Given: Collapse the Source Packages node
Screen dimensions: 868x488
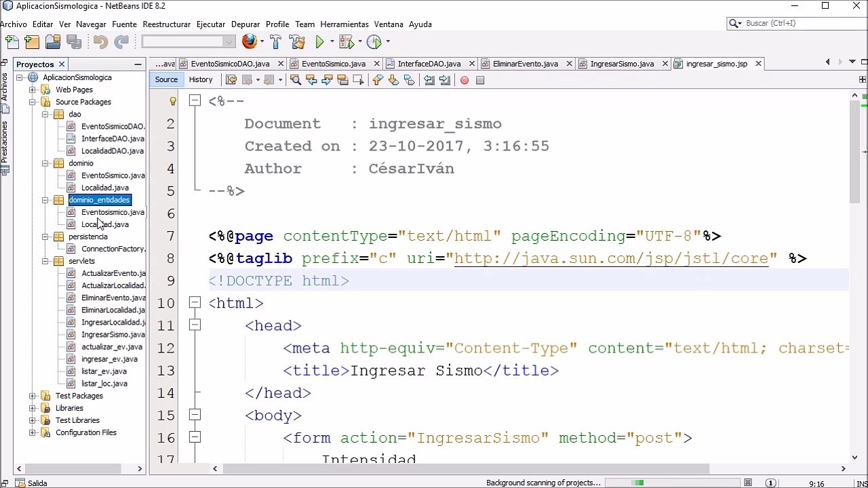Looking at the screenshot, I should click(x=32, y=102).
